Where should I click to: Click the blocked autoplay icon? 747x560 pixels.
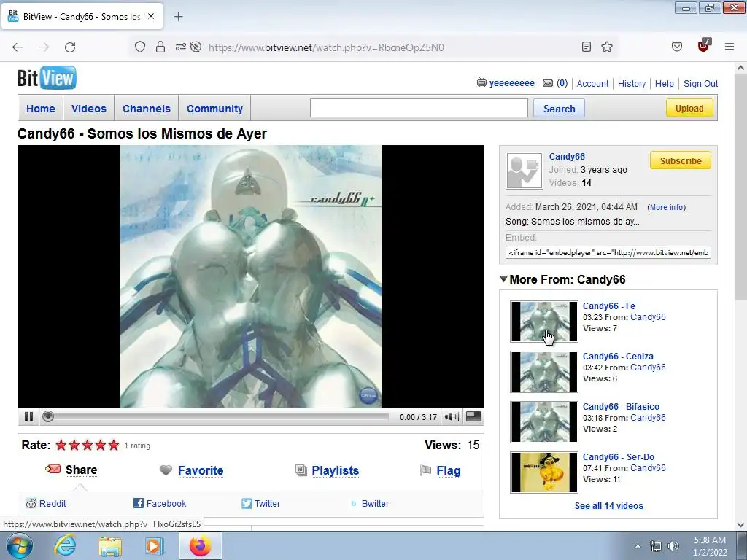point(196,47)
